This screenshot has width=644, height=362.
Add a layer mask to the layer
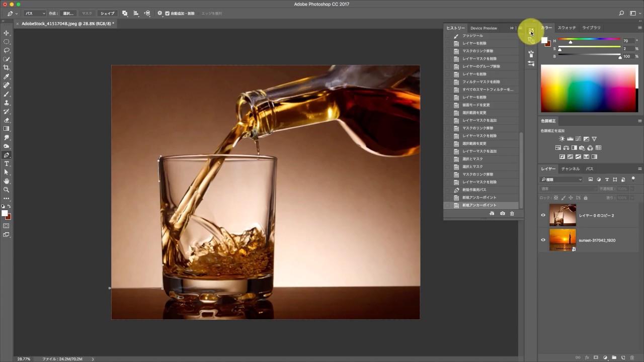click(596, 357)
